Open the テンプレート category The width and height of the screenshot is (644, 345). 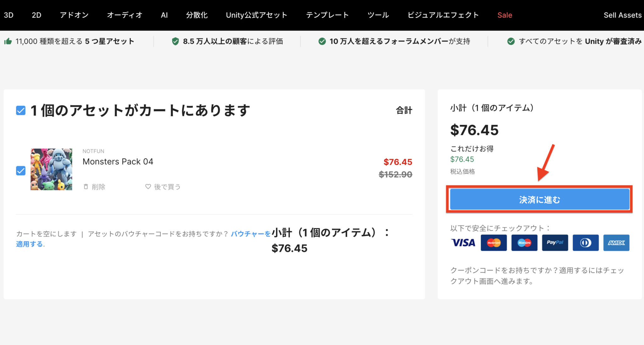[328, 15]
